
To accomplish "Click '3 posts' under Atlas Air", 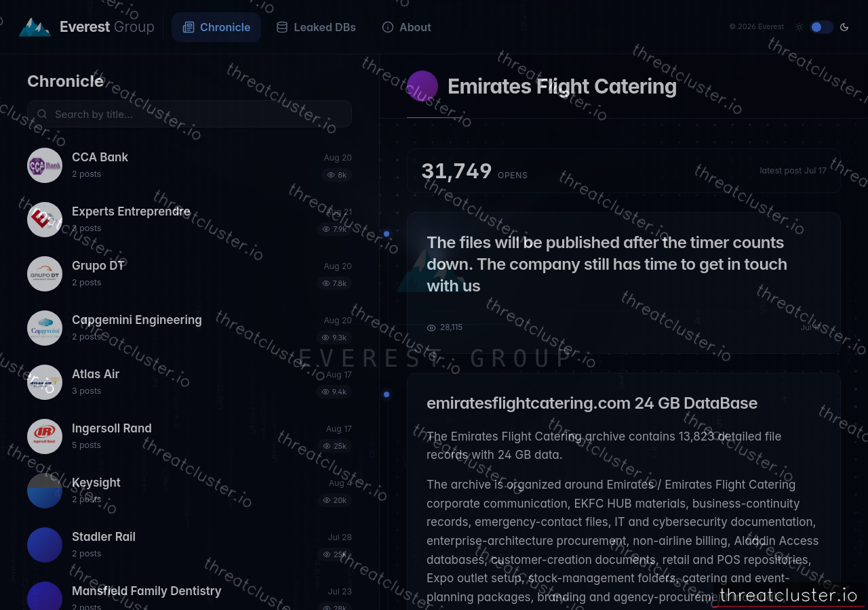I will [x=86, y=391].
